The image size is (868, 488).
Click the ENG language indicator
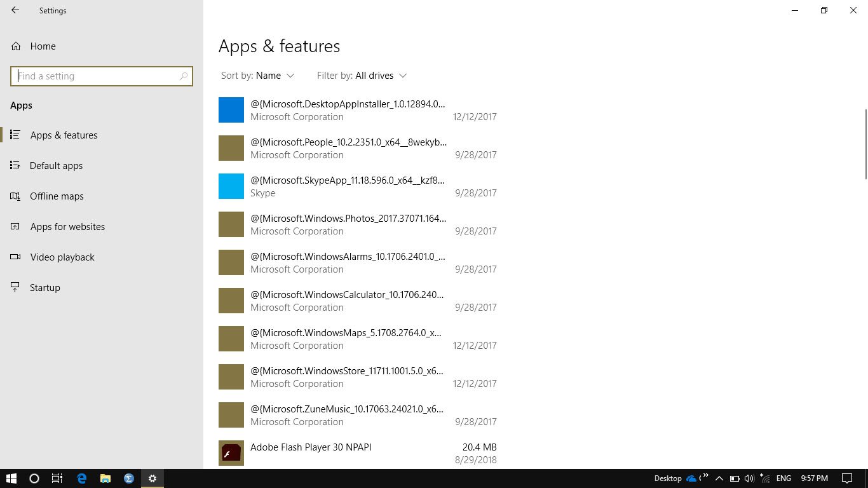click(783, 478)
